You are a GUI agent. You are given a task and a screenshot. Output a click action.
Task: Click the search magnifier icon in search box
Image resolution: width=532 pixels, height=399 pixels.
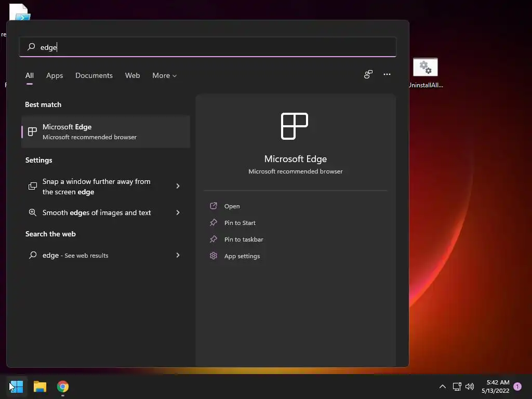click(x=31, y=47)
